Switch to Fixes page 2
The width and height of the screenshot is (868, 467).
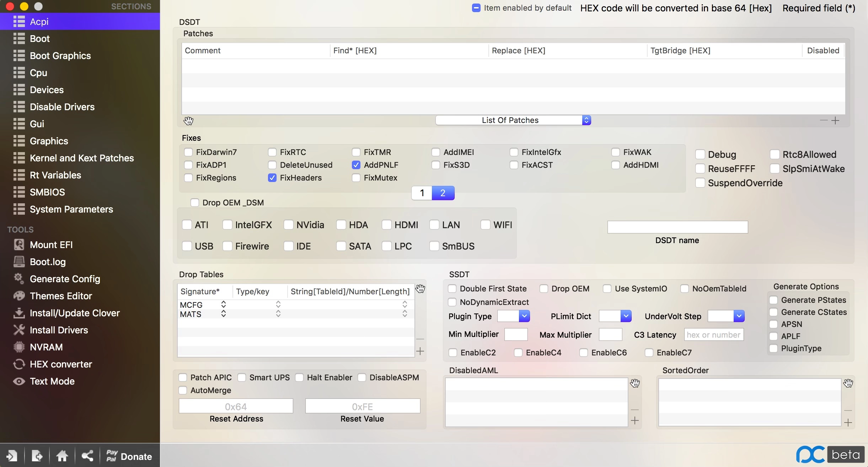[443, 193]
